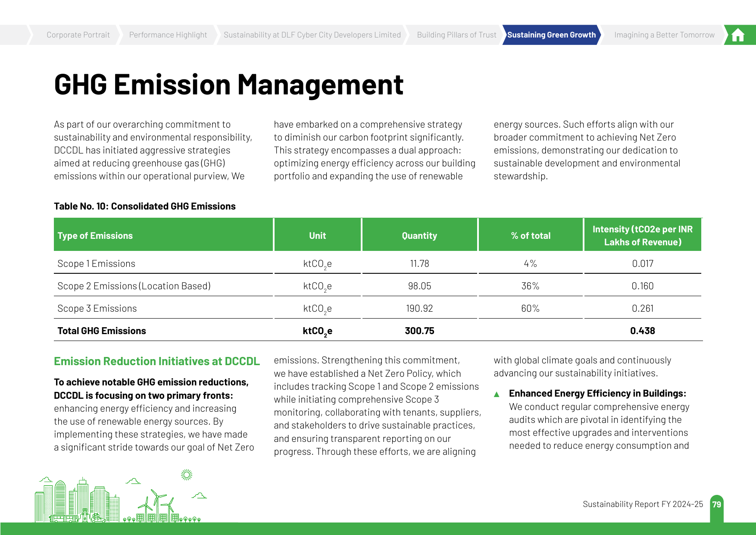Click the 190.92 quantity value

[x=419, y=308]
